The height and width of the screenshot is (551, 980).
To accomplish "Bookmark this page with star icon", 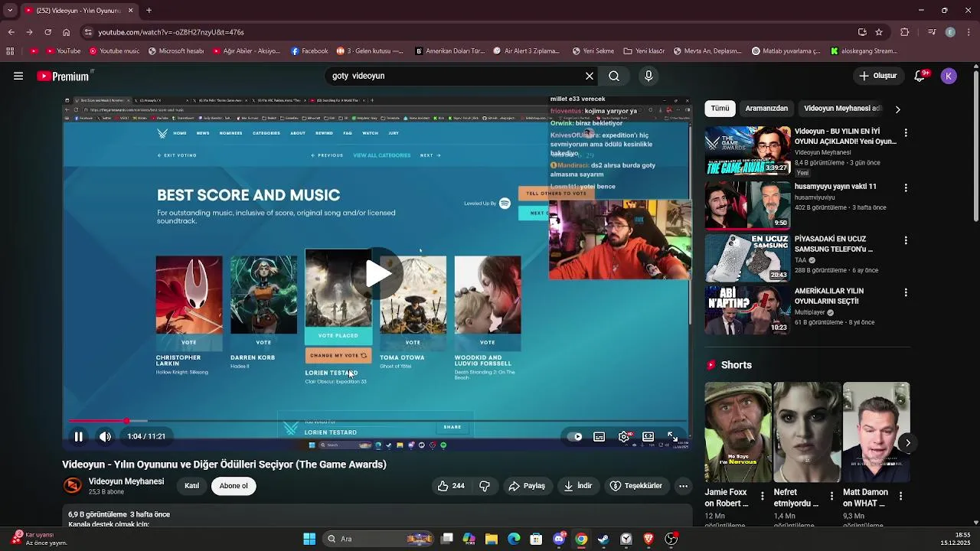I will click(879, 32).
